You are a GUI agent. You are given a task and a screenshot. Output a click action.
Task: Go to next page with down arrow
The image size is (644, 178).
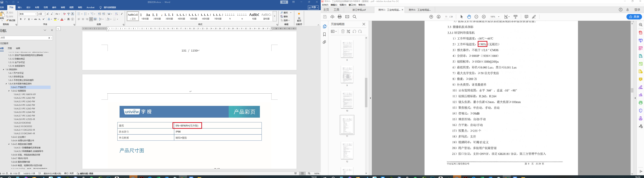pyautogui.click(x=438, y=17)
